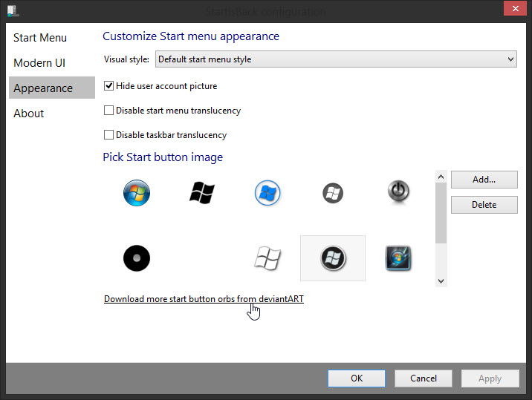Viewport: 532px width, 400px height.
Task: Pick the square teal Windows orb image
Action: pyautogui.click(x=398, y=258)
